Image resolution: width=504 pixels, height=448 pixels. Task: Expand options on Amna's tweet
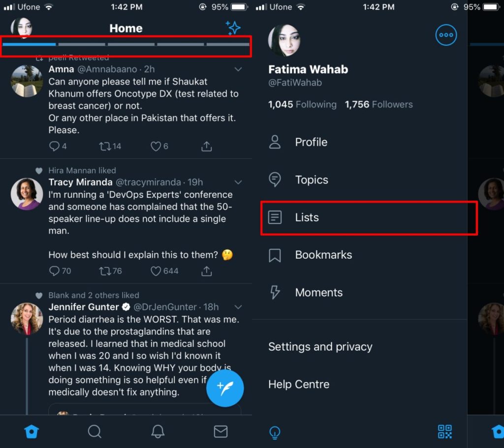pyautogui.click(x=238, y=69)
